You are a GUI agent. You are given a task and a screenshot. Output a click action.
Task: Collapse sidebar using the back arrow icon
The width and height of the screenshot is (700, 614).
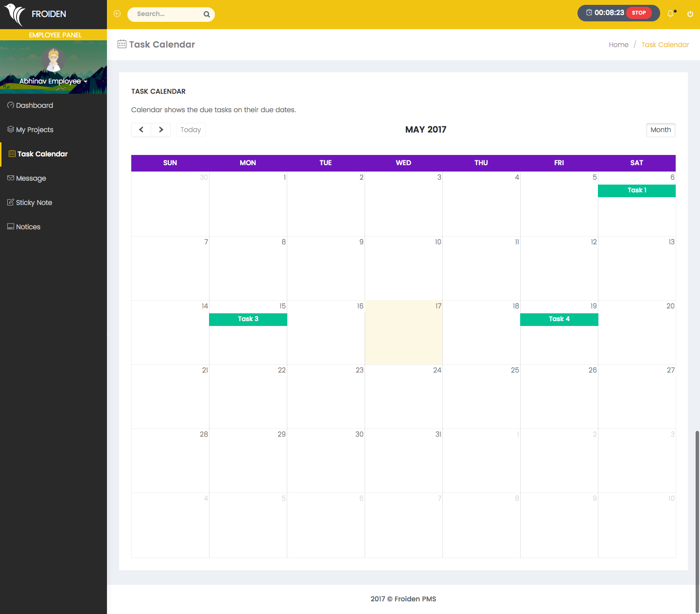pos(117,14)
